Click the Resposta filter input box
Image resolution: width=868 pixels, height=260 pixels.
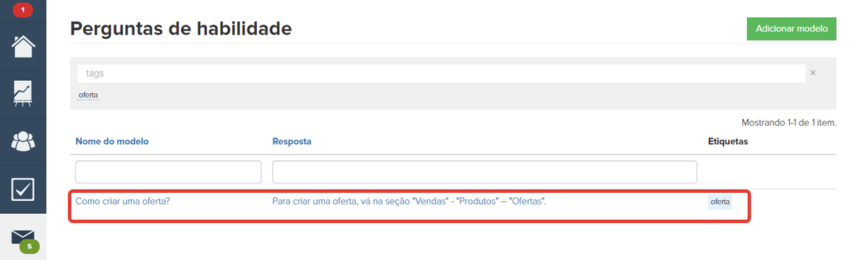[x=485, y=172]
